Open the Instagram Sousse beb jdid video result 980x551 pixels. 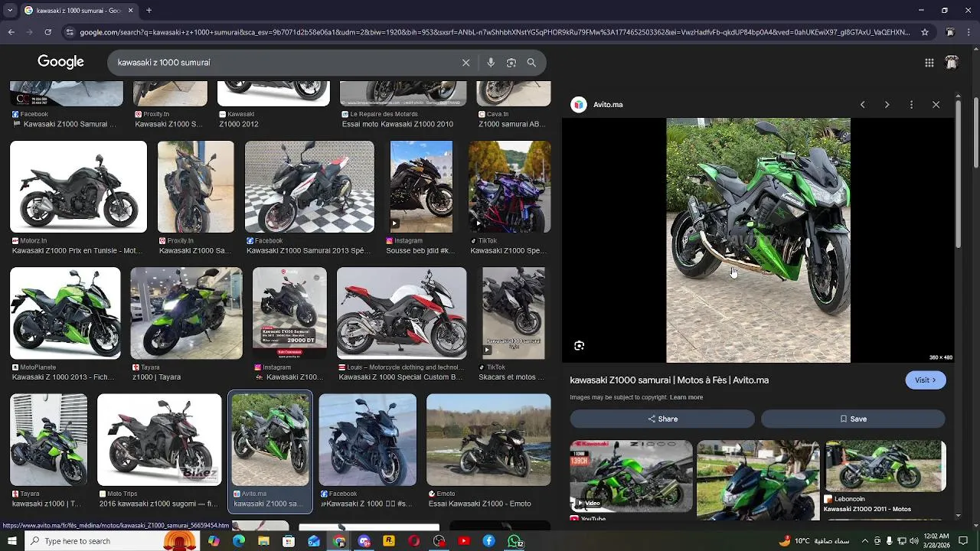click(421, 187)
